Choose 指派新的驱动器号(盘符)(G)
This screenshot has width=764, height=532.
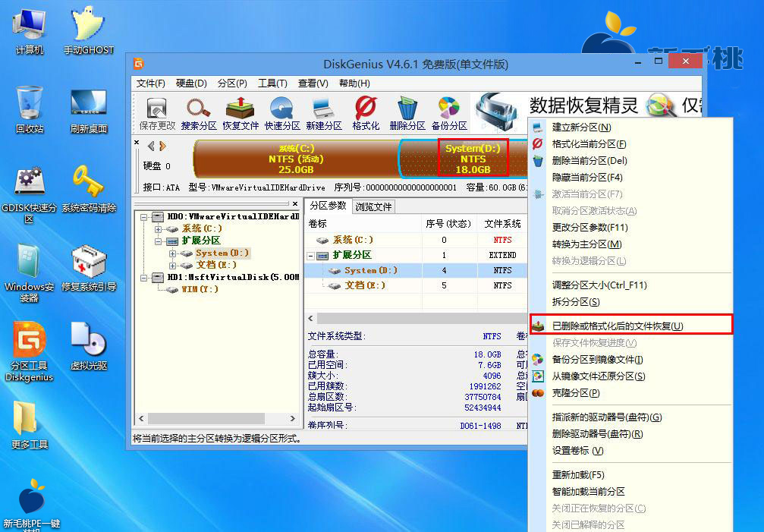[x=630, y=417]
